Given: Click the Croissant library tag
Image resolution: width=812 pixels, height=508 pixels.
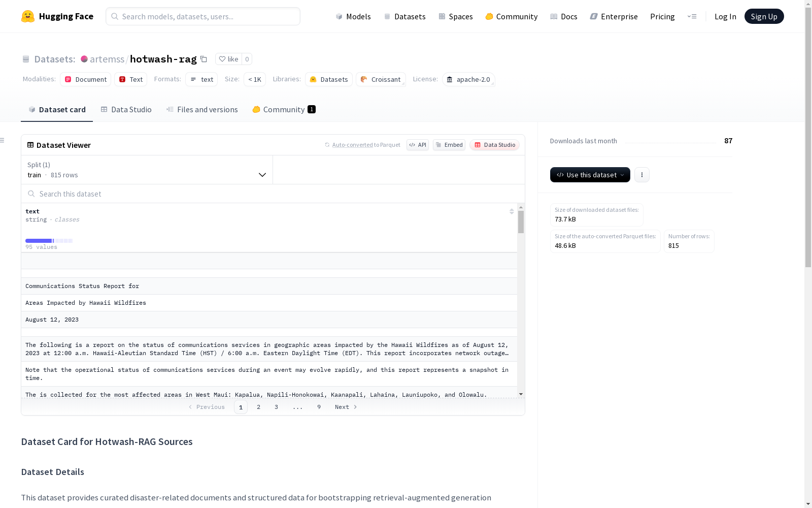Looking at the screenshot, I should tap(381, 79).
